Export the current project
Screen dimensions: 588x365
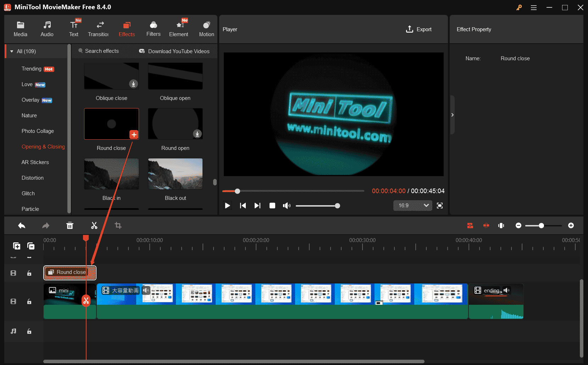pyautogui.click(x=419, y=29)
